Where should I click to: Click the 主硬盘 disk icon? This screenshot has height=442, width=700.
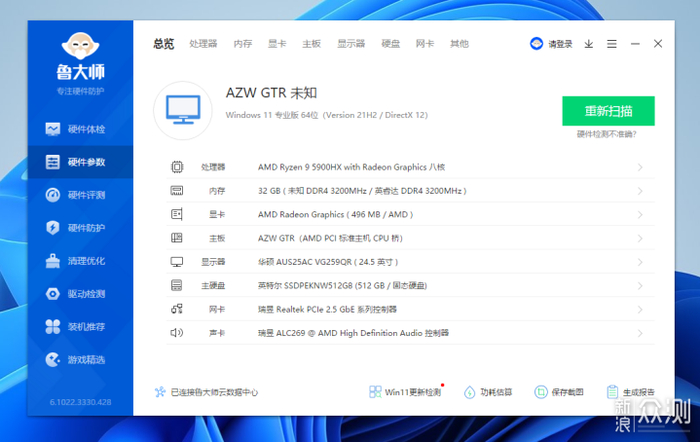177,285
